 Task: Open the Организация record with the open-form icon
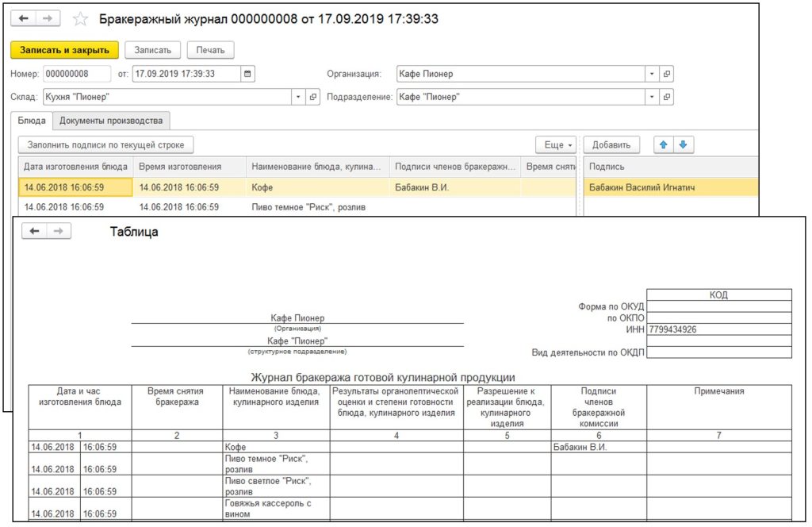[666, 74]
